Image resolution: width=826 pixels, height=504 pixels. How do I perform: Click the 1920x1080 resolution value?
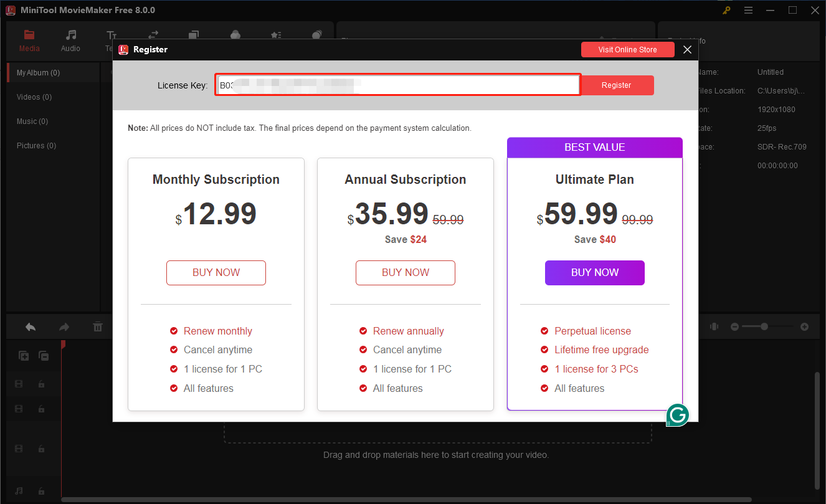coord(776,110)
